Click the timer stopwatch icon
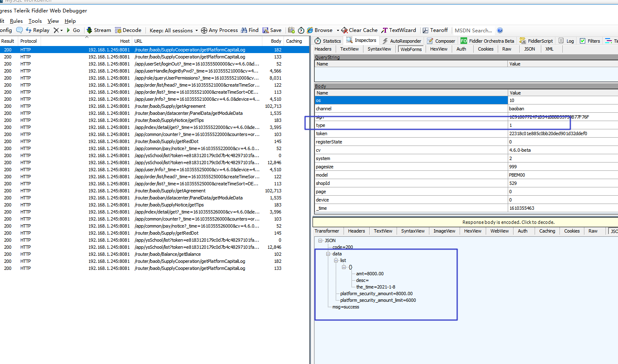This screenshot has height=364, width=618. (x=301, y=30)
